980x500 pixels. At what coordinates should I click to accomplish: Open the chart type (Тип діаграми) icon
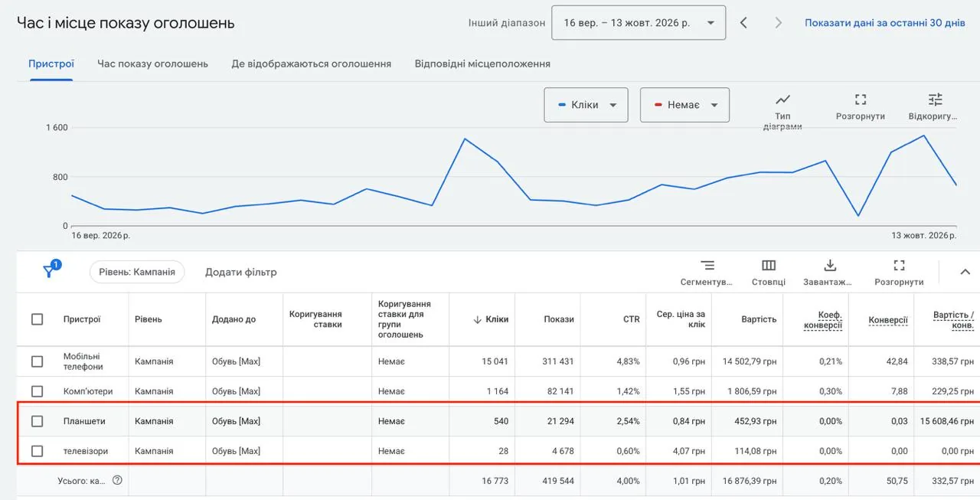click(x=782, y=100)
